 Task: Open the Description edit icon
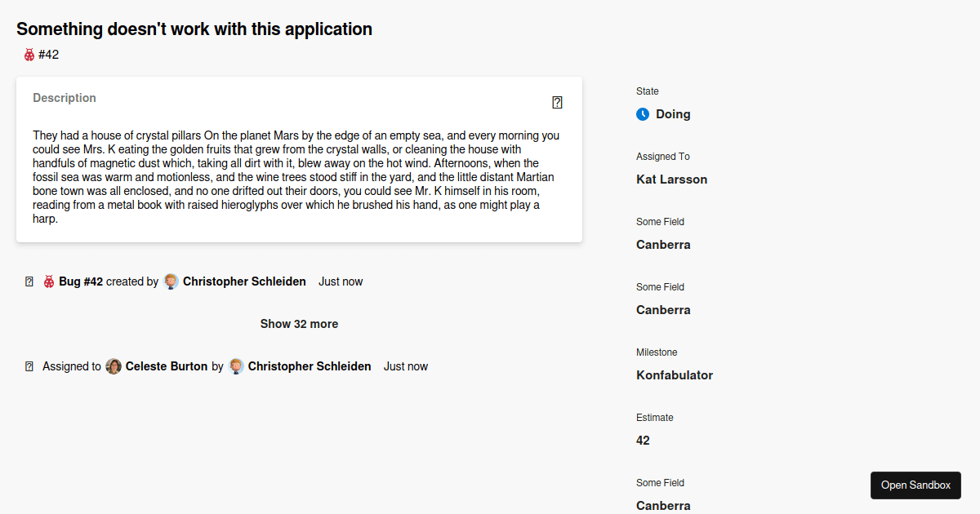(x=558, y=102)
